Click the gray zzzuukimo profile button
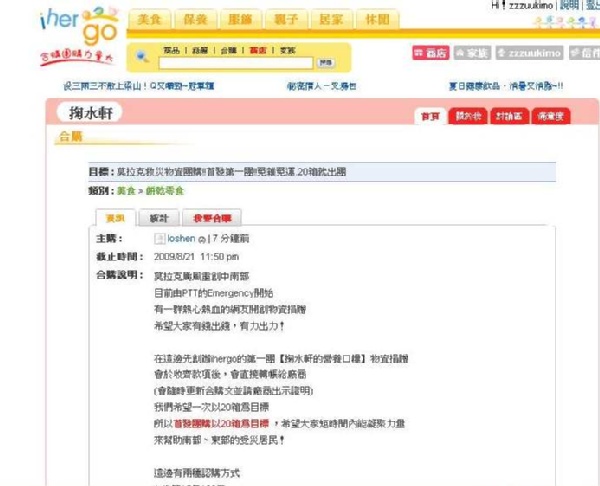The width and height of the screenshot is (600, 486). point(530,53)
